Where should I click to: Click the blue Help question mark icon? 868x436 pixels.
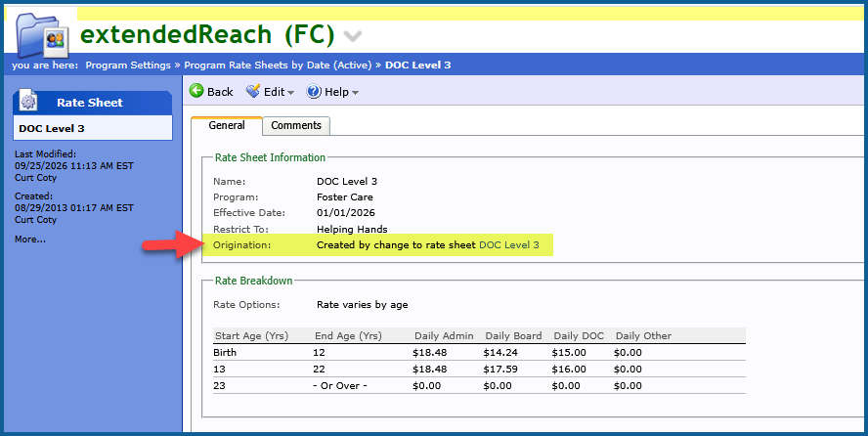click(x=314, y=91)
